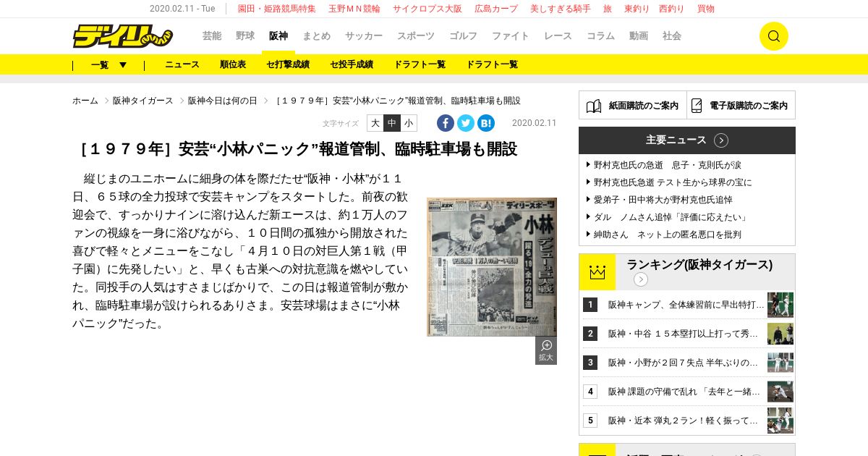Click the Daily Sports logo
Image resolution: width=868 pixels, height=456 pixels.
point(122,35)
